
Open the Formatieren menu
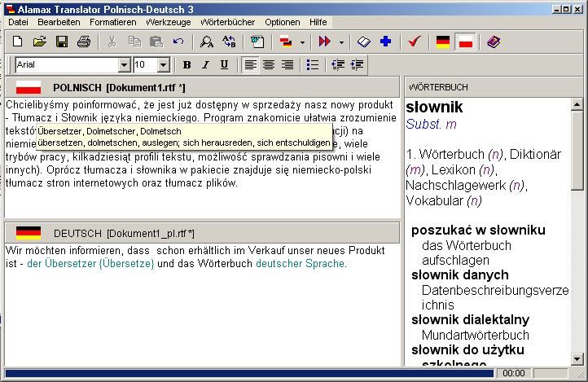coord(113,22)
